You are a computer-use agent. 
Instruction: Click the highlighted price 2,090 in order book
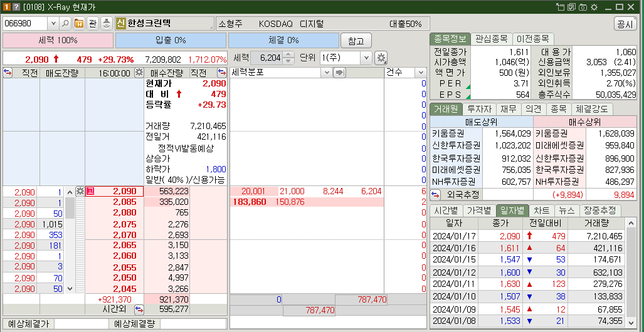coord(114,191)
